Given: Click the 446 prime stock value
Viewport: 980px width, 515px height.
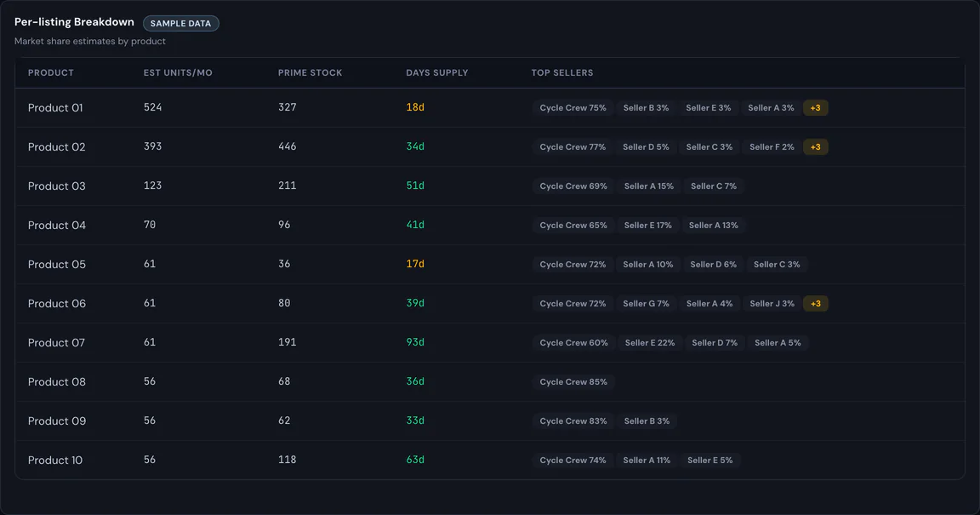Looking at the screenshot, I should pyautogui.click(x=288, y=146).
